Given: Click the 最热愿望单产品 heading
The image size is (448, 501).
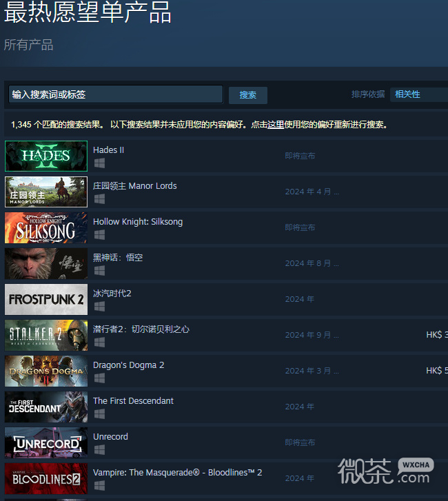Looking at the screenshot, I should point(88,12).
